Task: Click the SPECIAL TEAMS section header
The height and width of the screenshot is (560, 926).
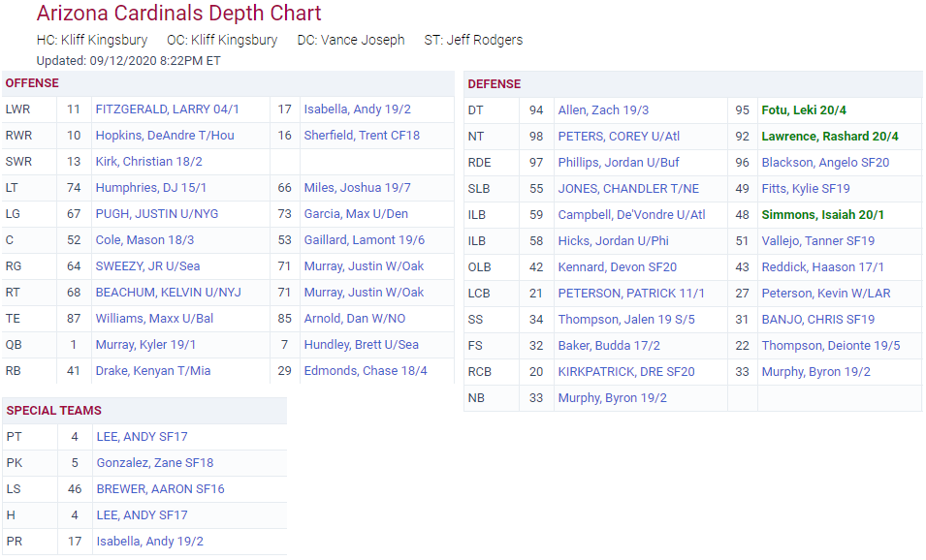Action: point(53,411)
